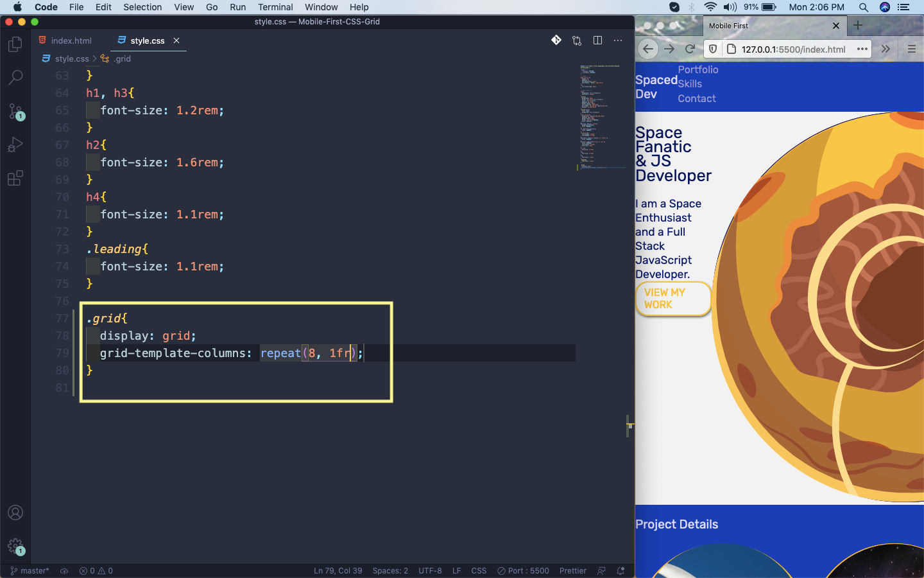The image size is (924, 578).
Task: Click the code minimap
Action: coord(602,116)
